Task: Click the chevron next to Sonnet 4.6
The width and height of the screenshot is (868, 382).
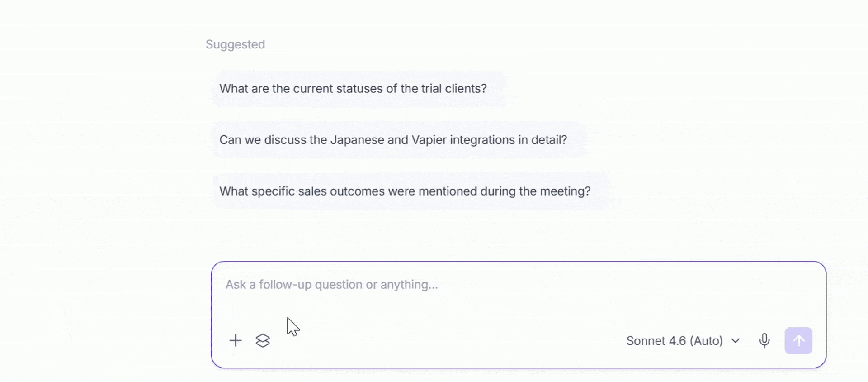Action: 736,340
